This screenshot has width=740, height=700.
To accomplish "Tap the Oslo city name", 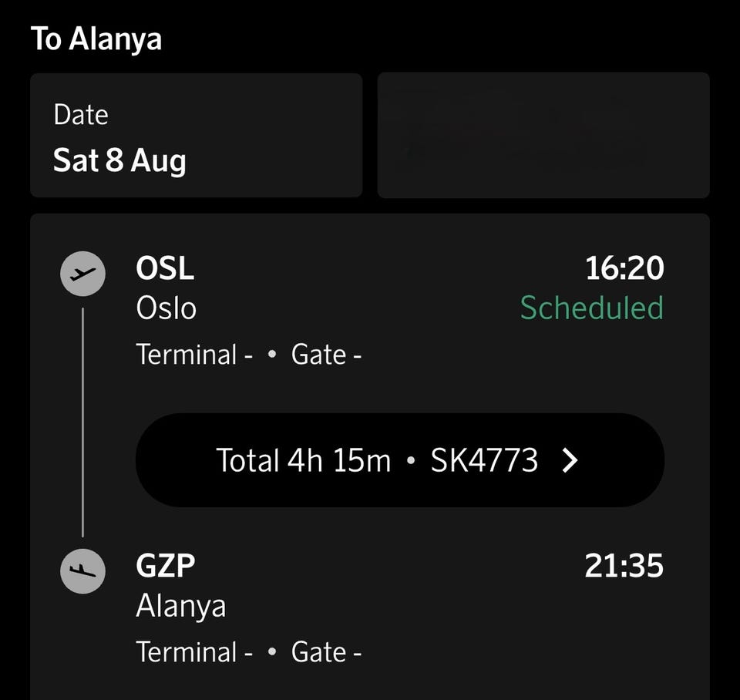I will [166, 308].
